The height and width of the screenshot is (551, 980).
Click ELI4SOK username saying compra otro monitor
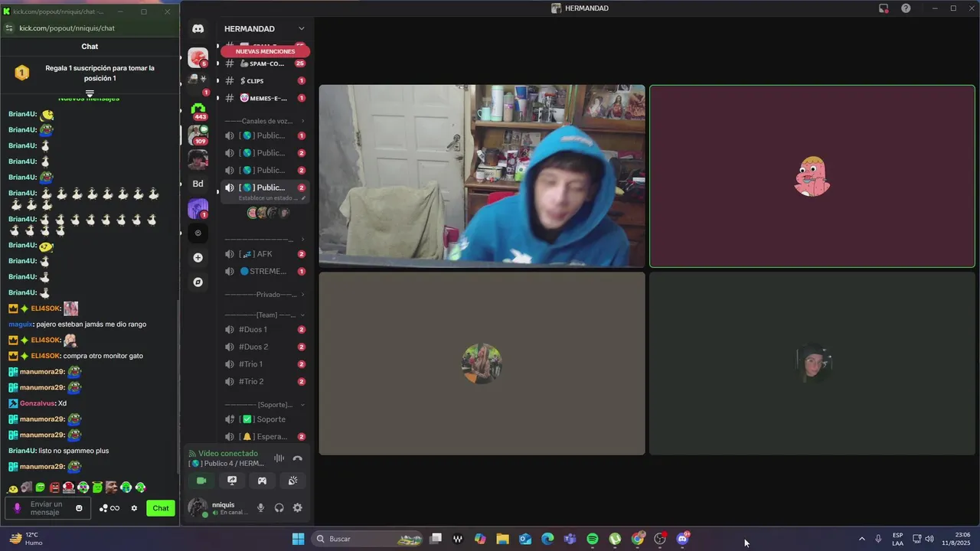(45, 356)
